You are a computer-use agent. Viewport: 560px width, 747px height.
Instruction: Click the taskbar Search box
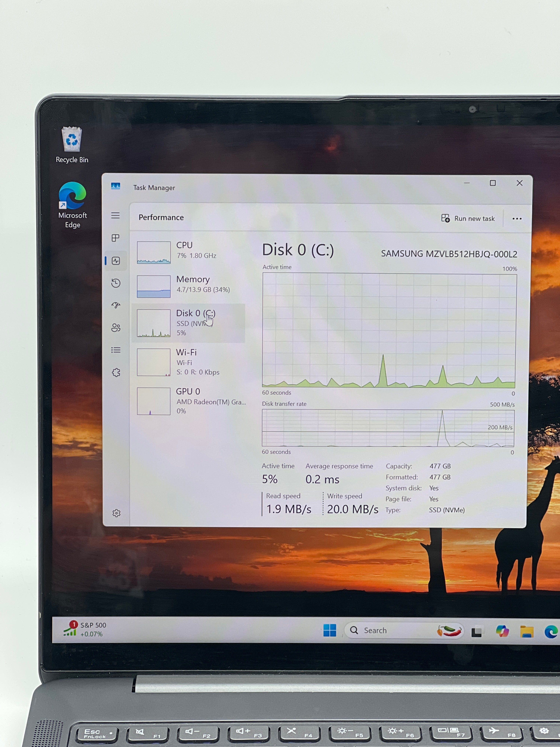404,630
